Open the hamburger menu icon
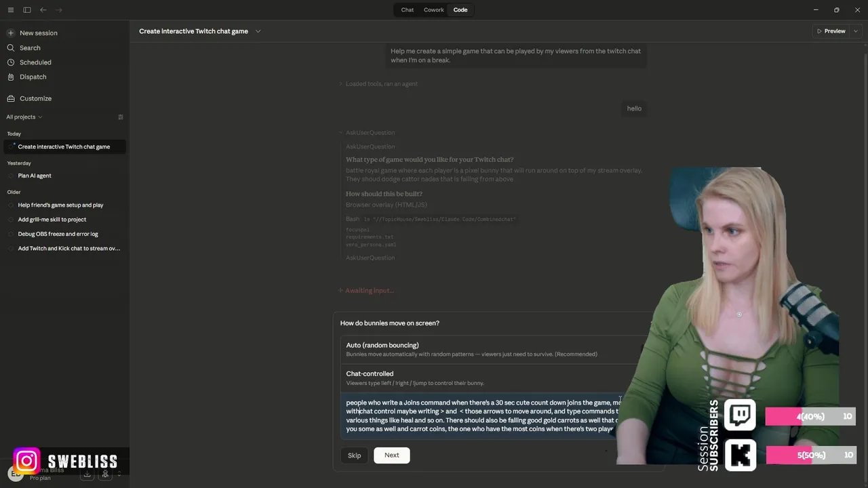This screenshot has width=868, height=488. click(x=10, y=10)
